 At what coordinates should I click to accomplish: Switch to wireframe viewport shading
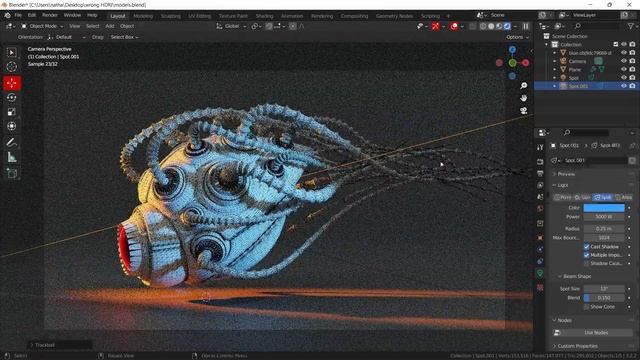point(483,26)
